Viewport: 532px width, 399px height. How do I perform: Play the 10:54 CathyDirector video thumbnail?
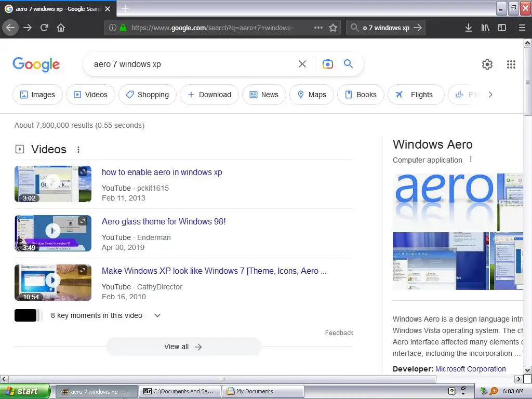click(x=53, y=283)
